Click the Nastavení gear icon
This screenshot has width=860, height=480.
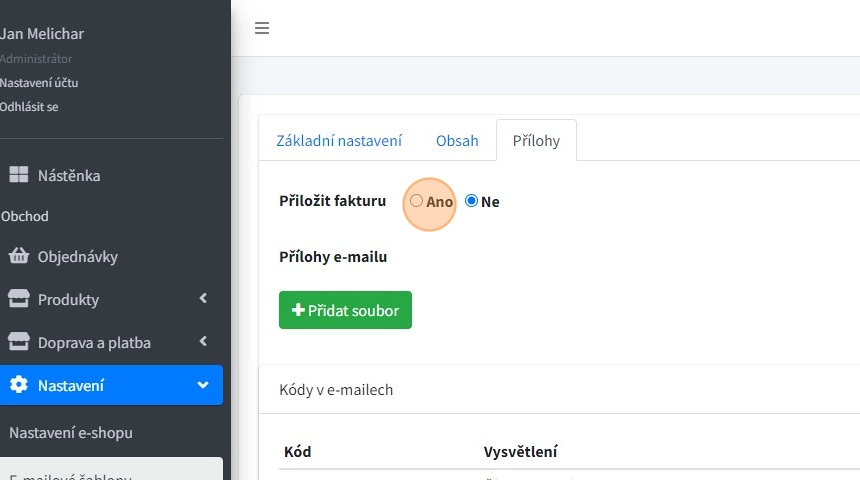click(19, 385)
